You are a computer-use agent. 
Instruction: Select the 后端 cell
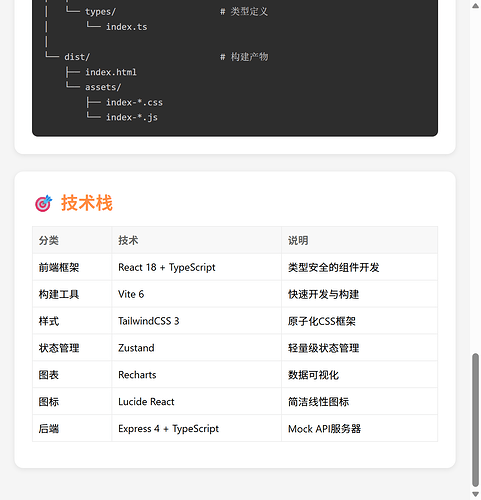coord(72,429)
